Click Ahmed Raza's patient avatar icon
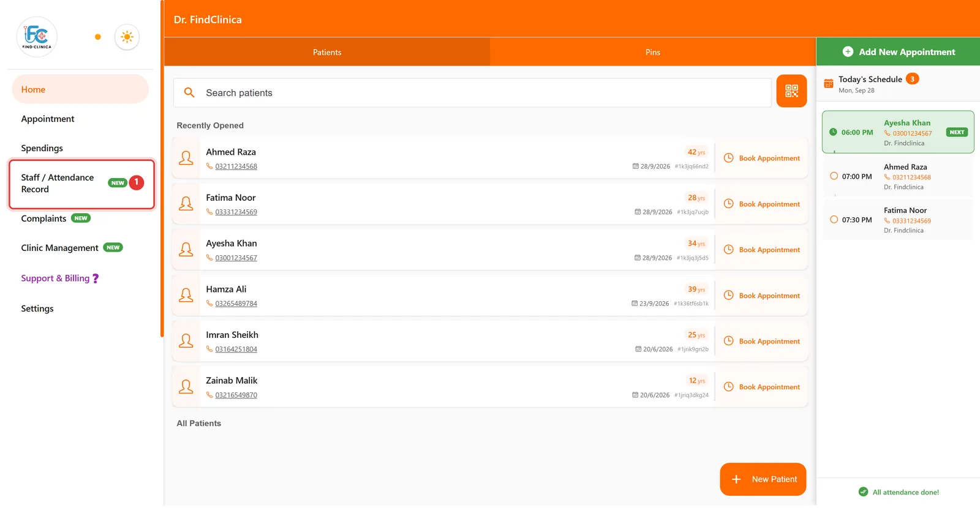 coord(186,158)
